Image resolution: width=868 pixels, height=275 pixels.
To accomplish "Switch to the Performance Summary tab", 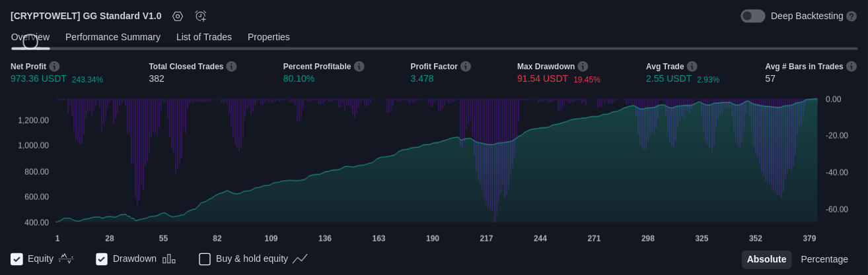I will 113,37.
